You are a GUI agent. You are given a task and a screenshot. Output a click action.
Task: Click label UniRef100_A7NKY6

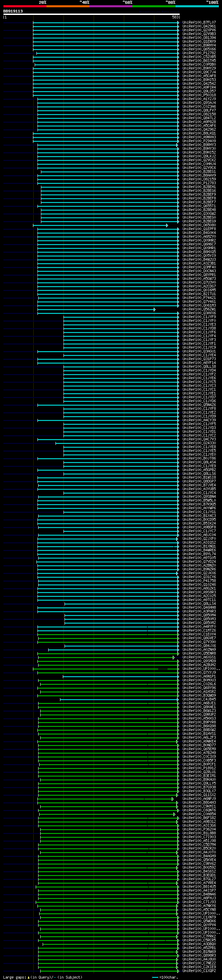(199, 906)
